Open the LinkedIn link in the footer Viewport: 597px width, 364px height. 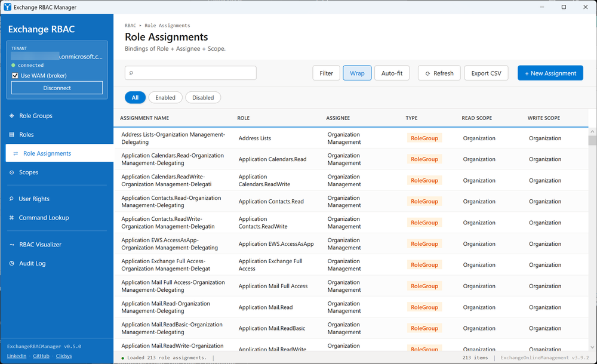coord(17,356)
